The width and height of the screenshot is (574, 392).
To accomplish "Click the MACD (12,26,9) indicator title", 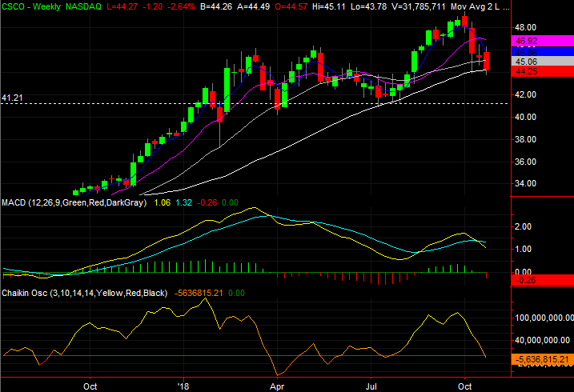I will [x=74, y=202].
